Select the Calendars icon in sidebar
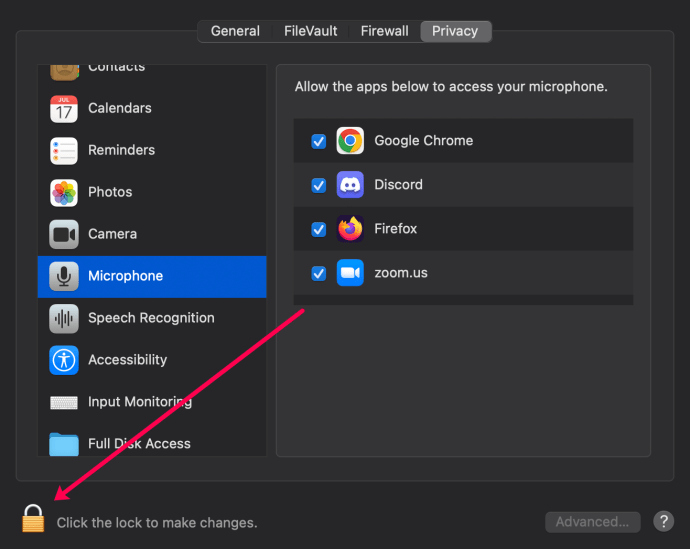This screenshot has width=690, height=549. [64, 109]
